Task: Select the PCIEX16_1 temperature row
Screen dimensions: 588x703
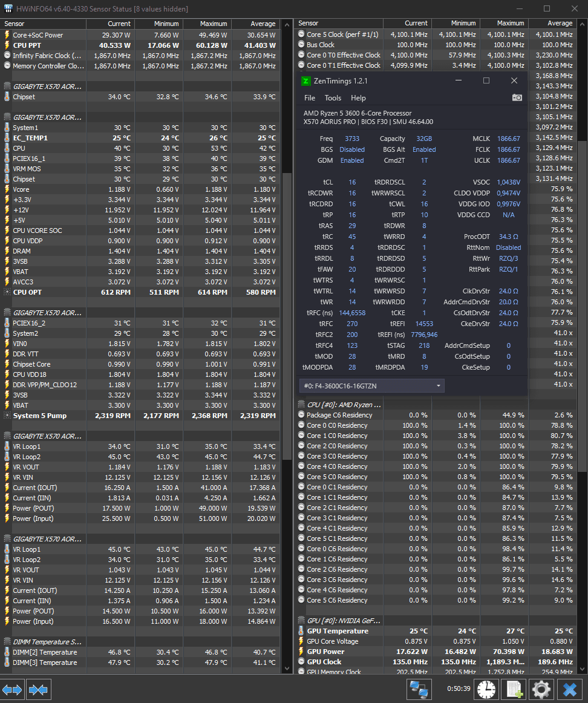Action: [140, 159]
